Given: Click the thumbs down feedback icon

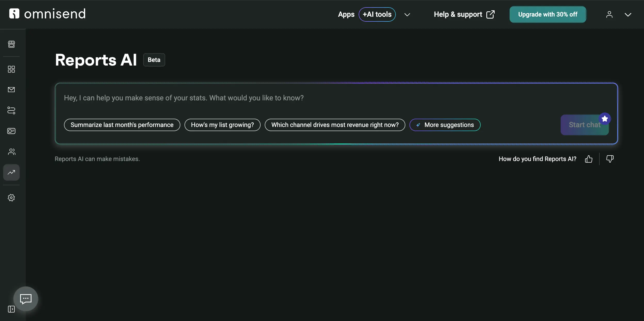Looking at the screenshot, I should 610,159.
